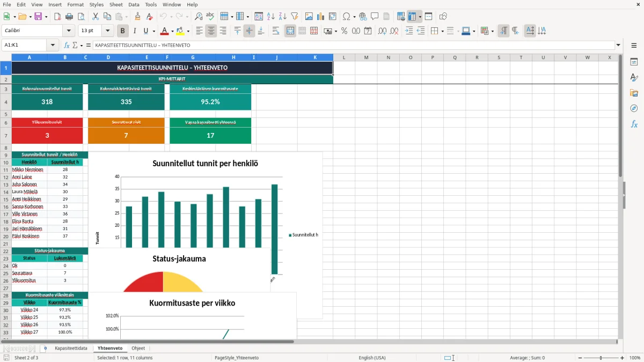Click Sort Ascending
This screenshot has height=362, width=644.
(271, 17)
